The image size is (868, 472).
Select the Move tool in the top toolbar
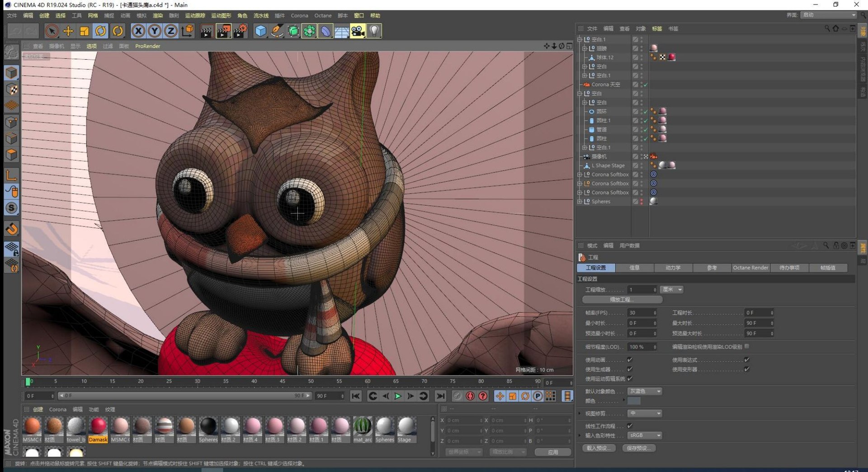tap(68, 31)
